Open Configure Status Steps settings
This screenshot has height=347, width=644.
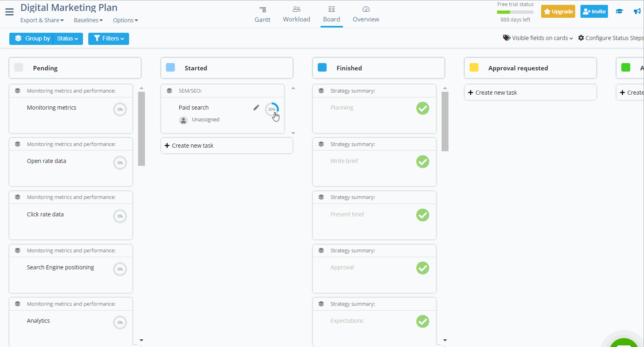pyautogui.click(x=611, y=38)
